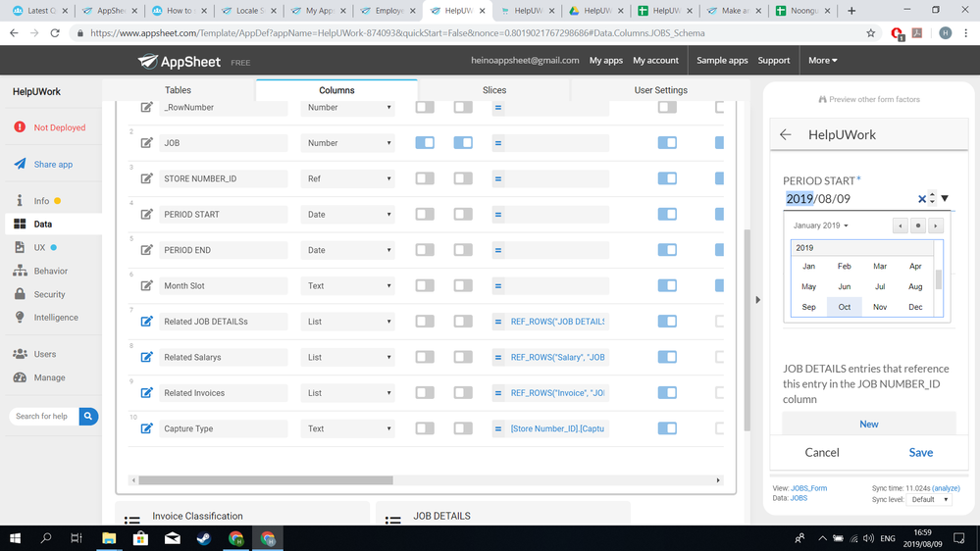980x551 pixels.
Task: Open type dropdown for JOB column
Action: [x=347, y=143]
